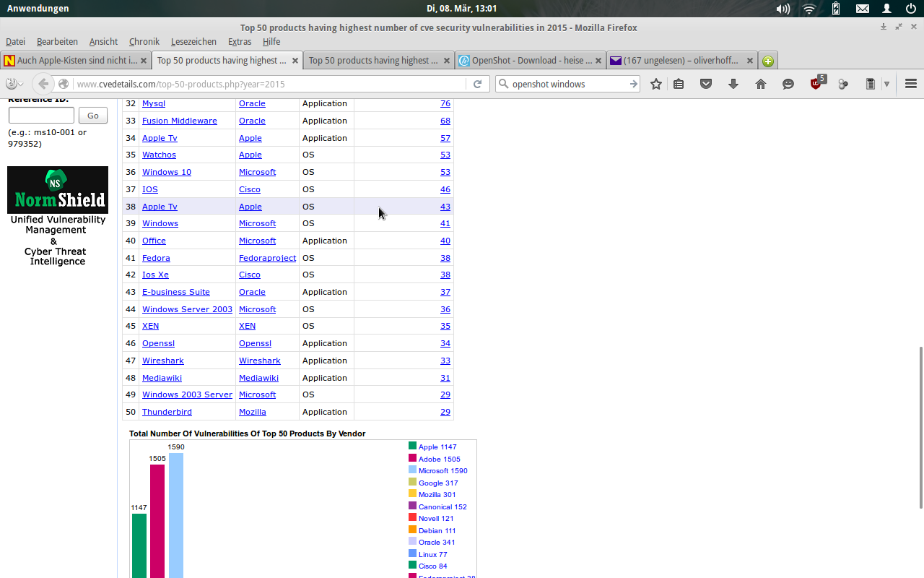Click the light blue 1590 chart bar

point(176,515)
